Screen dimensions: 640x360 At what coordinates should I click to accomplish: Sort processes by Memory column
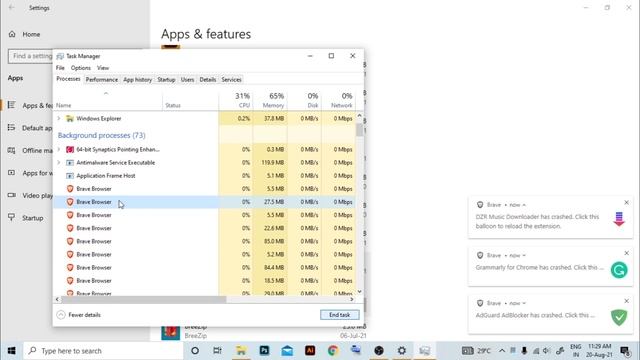pos(270,100)
